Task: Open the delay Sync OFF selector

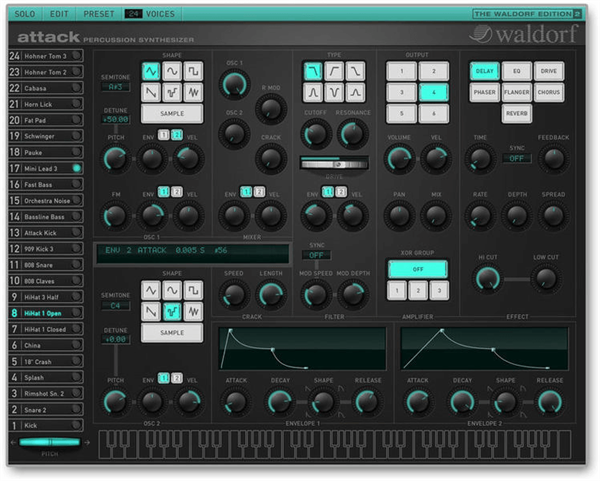Action: [x=516, y=158]
